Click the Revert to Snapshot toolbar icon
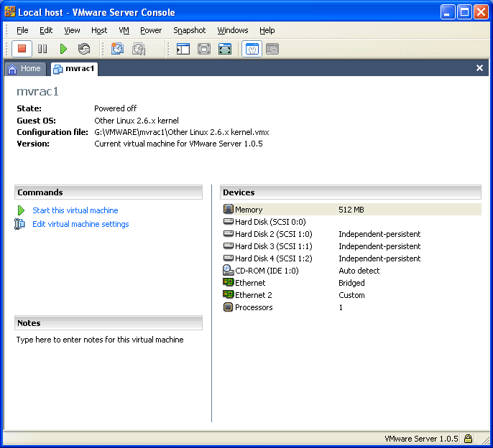The width and height of the screenshot is (493, 448). tap(139, 49)
